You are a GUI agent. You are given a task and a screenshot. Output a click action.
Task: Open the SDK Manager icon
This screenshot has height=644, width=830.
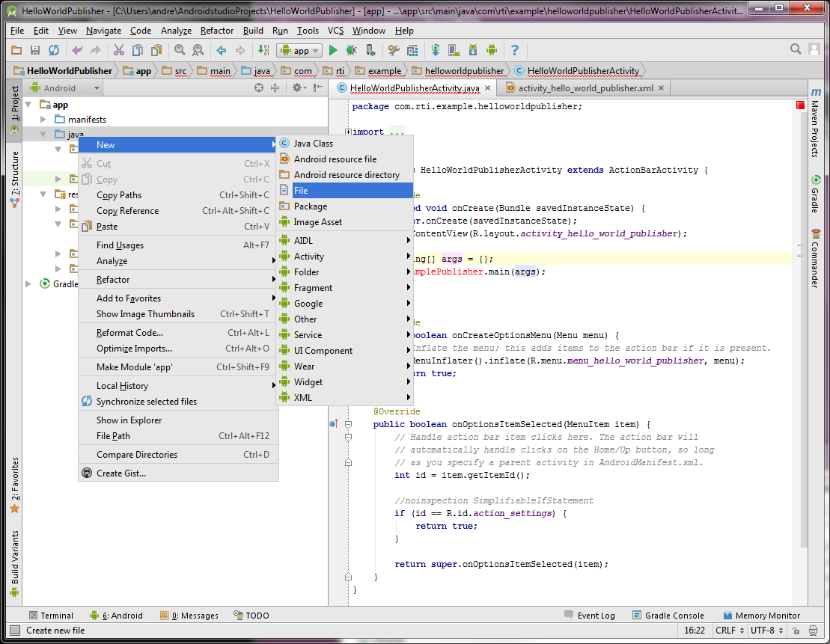473,50
